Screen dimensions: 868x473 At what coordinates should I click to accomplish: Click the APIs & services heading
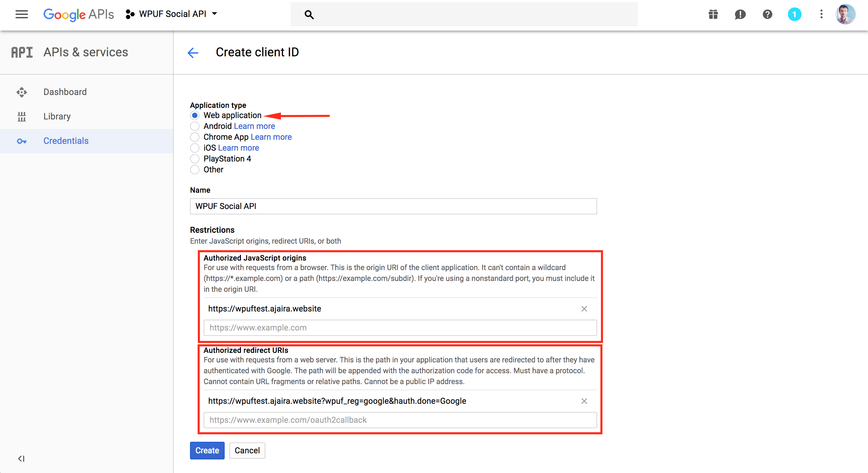86,52
